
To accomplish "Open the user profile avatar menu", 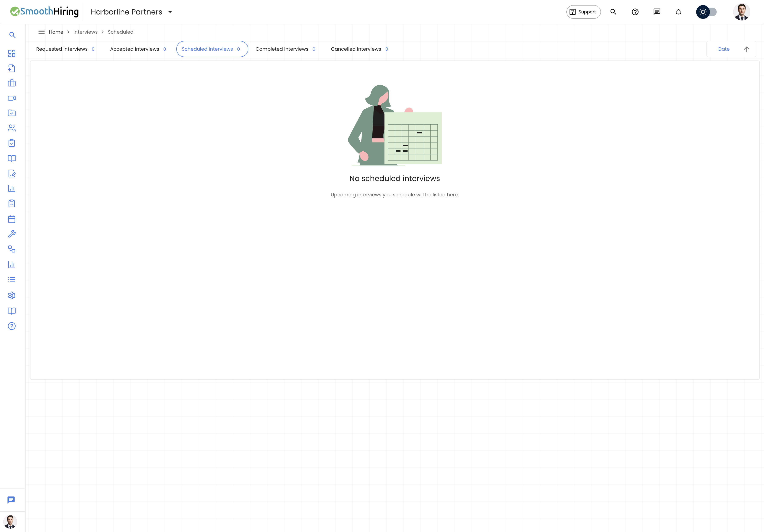I will (742, 12).
